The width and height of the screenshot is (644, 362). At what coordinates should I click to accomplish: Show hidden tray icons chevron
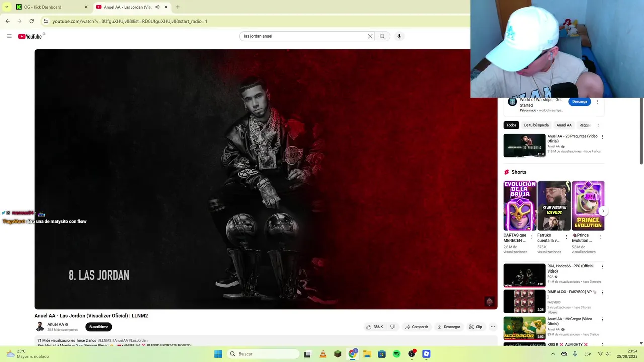(x=553, y=354)
